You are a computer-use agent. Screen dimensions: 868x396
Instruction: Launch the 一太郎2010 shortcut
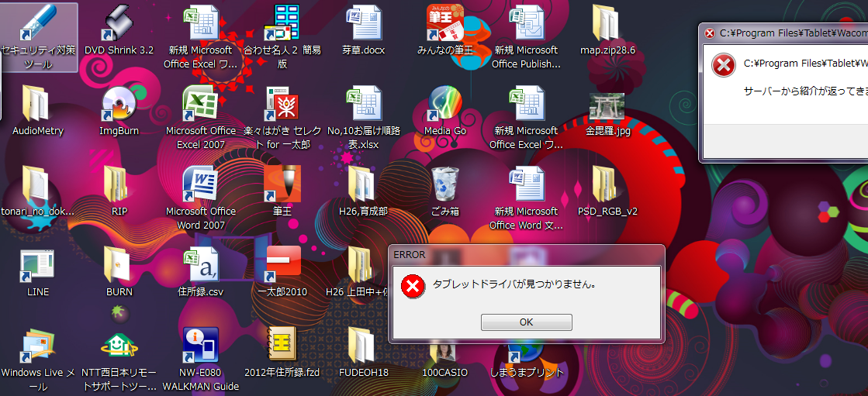282,272
